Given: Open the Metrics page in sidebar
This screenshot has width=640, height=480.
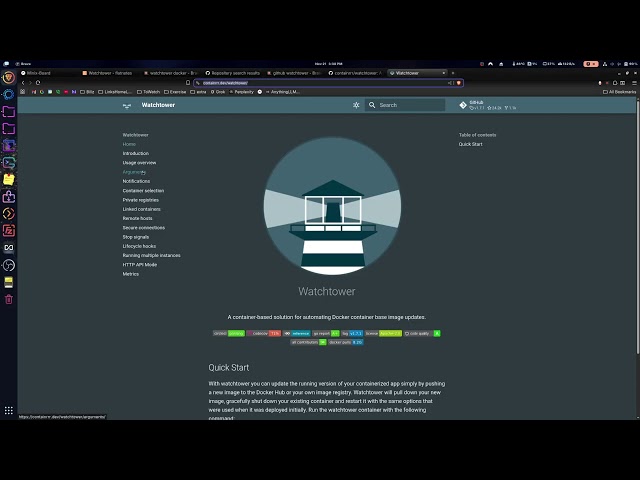Looking at the screenshot, I should point(131,274).
